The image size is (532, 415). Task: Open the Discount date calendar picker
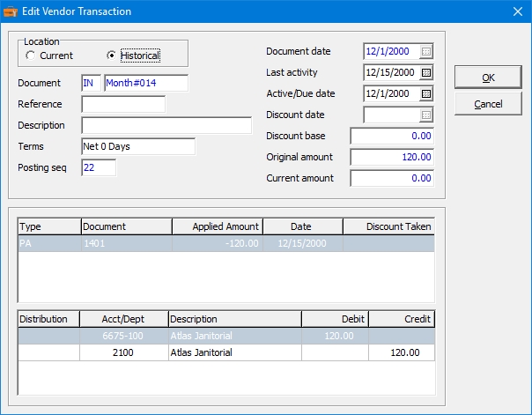coord(426,115)
